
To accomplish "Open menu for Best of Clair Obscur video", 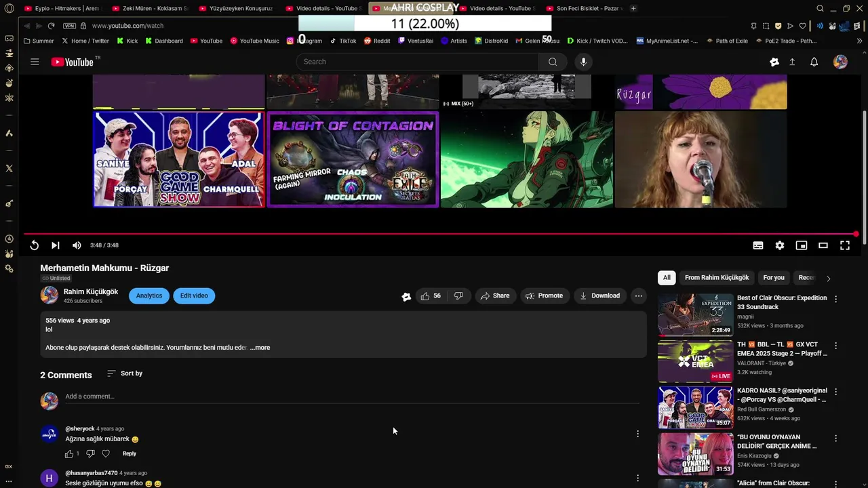I will click(835, 299).
